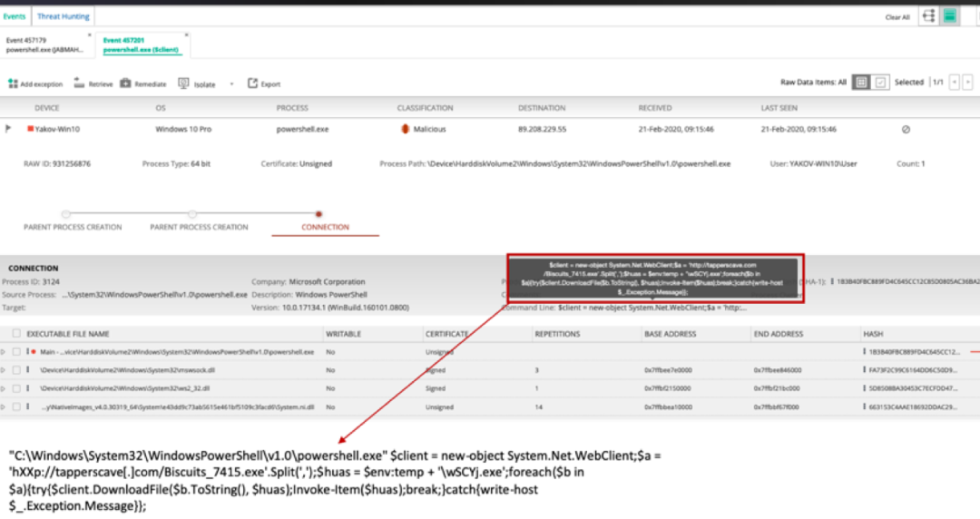The image size is (980, 519).
Task: Select the CONNECTION stage tab
Action: click(x=325, y=227)
